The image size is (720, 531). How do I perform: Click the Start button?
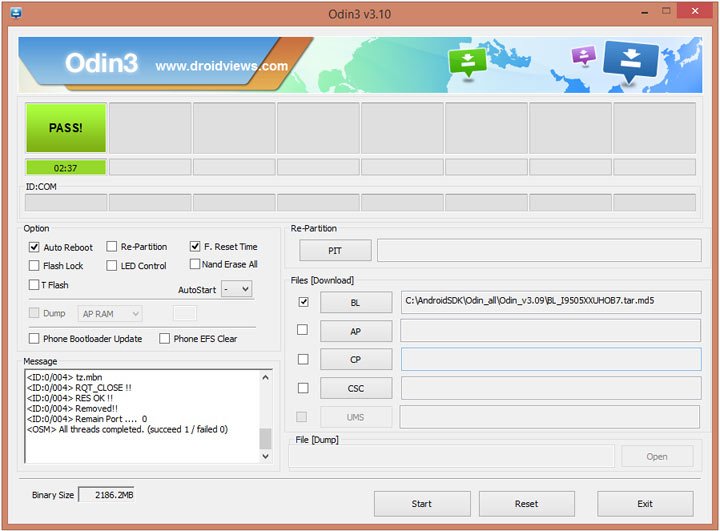422,504
